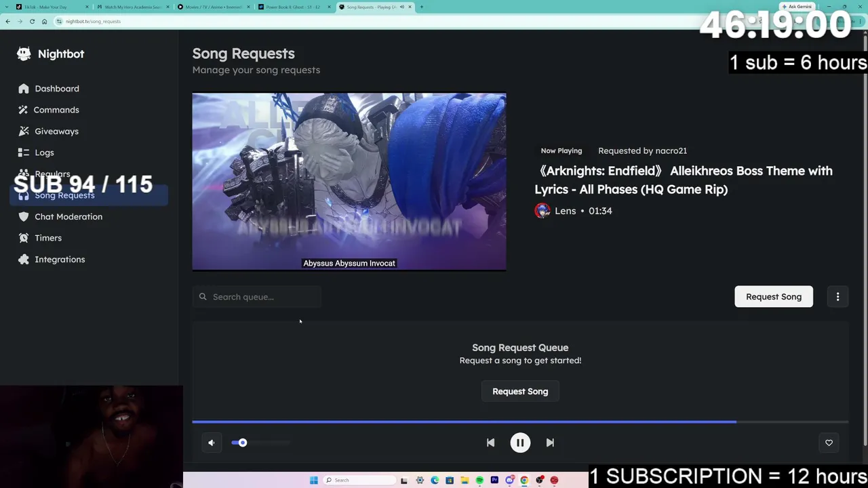Open the Lens channel avatar

coord(542,211)
